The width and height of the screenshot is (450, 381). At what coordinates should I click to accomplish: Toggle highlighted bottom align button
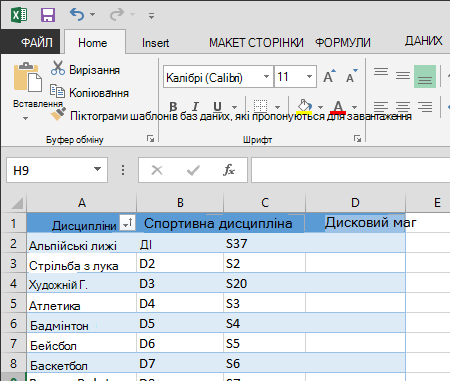point(425,77)
